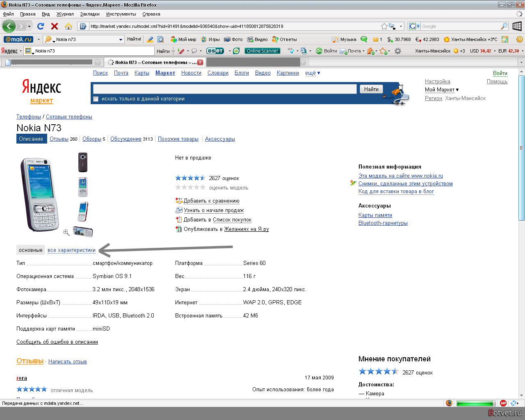
Task: Open the Mail.ru mail envelope counter
Action: (377, 39)
